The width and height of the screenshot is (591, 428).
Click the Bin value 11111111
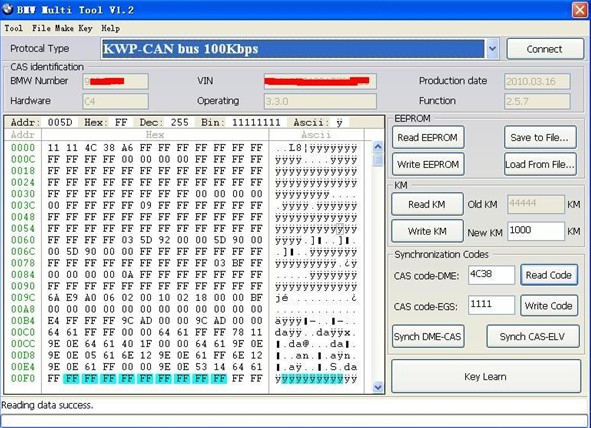256,122
